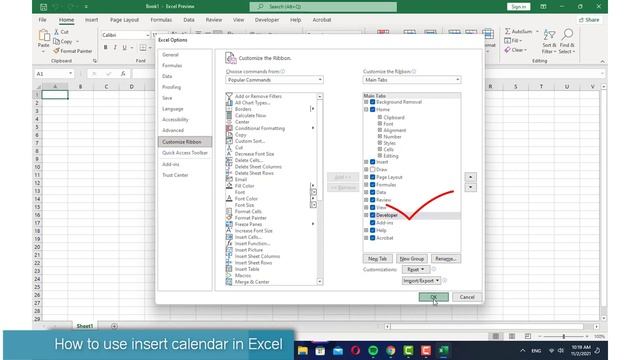Click the insert function fx icon

coord(123,73)
